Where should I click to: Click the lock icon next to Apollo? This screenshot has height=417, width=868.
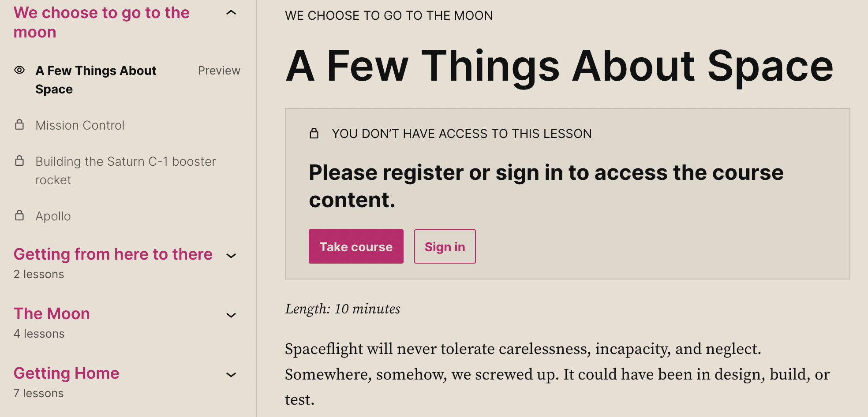coord(19,216)
